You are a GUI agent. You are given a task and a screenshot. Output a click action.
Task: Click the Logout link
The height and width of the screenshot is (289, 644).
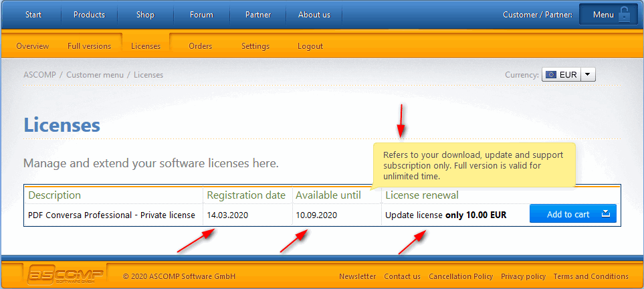(310, 46)
